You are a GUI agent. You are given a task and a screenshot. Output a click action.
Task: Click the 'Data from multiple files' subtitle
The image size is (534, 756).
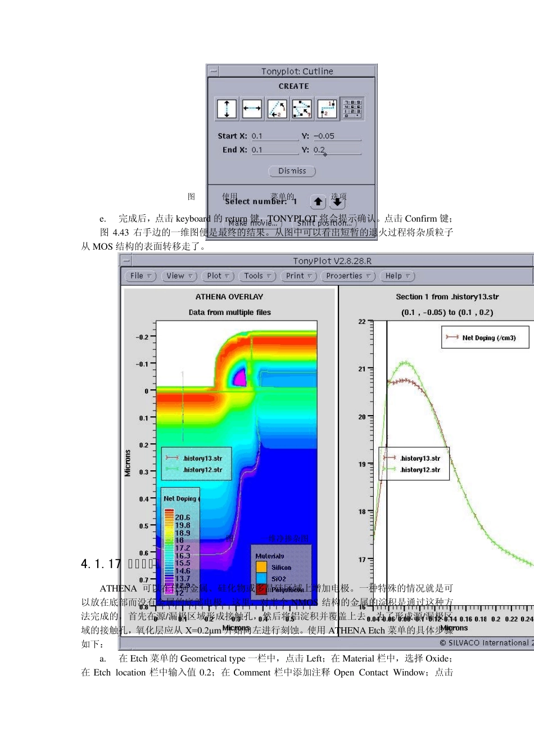click(x=229, y=313)
